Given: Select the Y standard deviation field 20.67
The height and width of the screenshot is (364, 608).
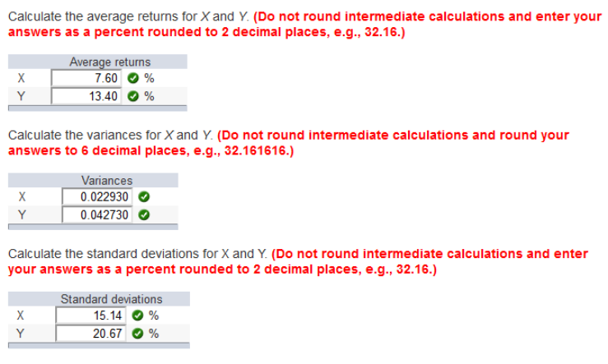Looking at the screenshot, I should pos(91,334).
